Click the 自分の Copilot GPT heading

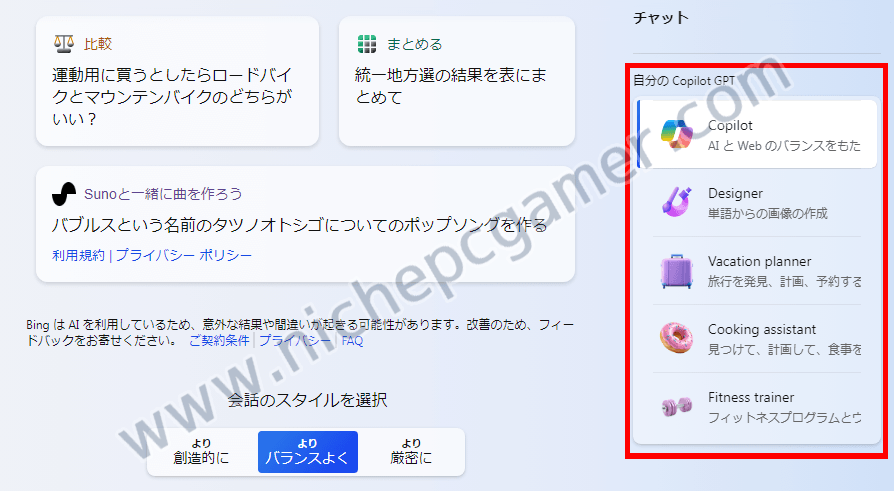pos(684,80)
